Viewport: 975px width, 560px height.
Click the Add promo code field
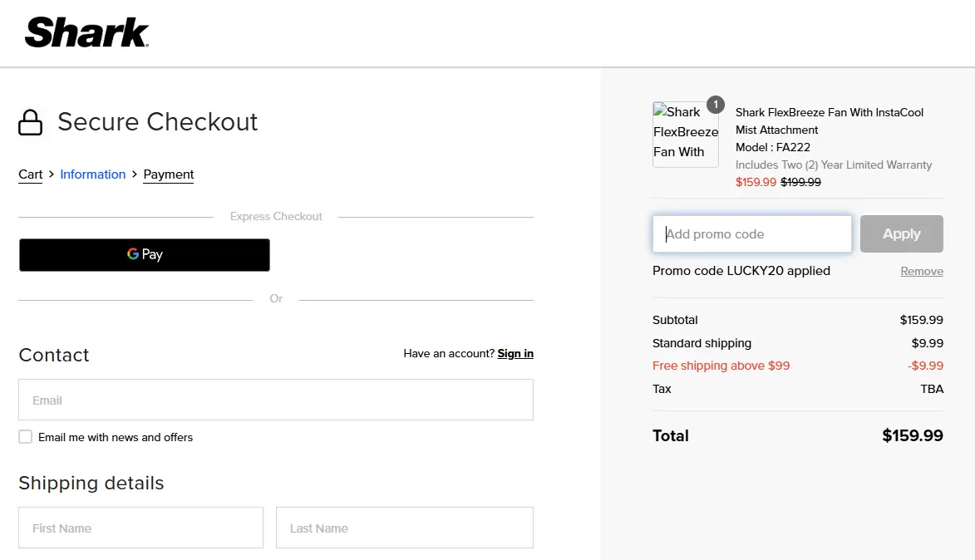tap(752, 234)
